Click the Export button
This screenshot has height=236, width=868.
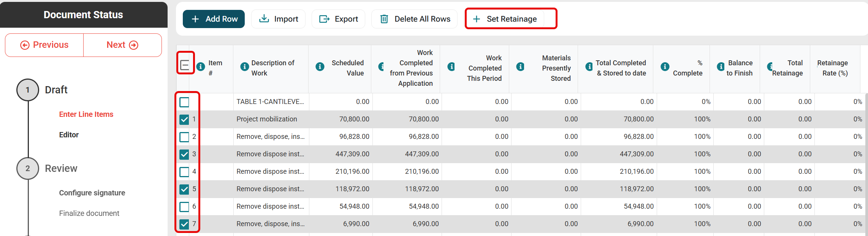338,19
